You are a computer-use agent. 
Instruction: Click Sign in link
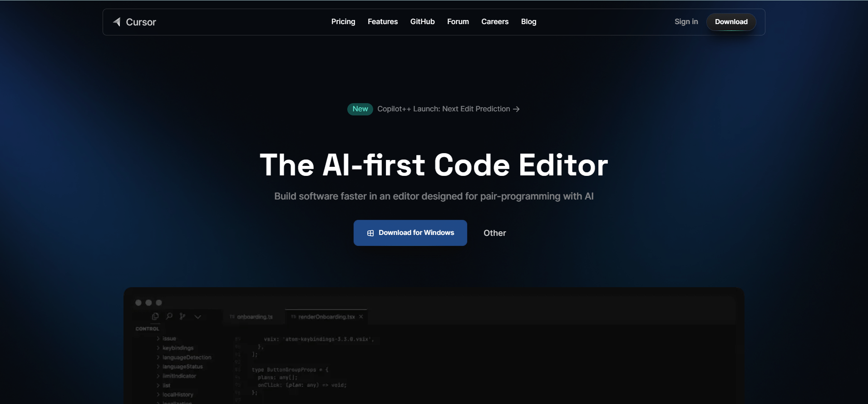[x=686, y=22]
